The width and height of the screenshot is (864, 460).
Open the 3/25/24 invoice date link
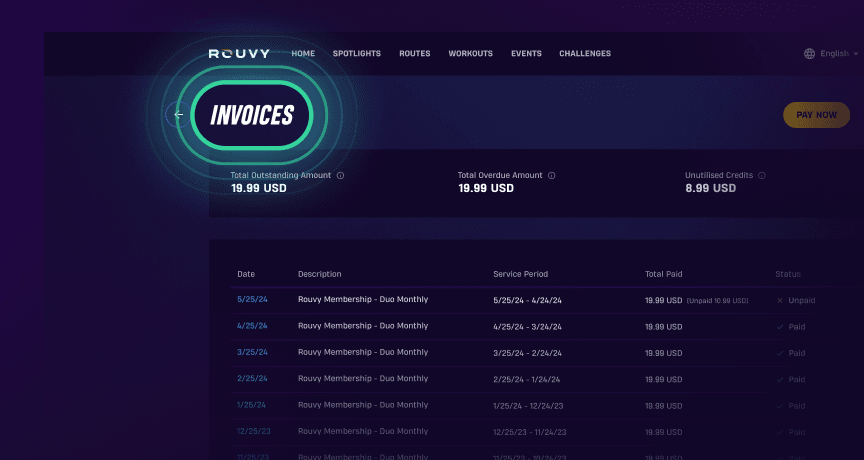point(252,352)
